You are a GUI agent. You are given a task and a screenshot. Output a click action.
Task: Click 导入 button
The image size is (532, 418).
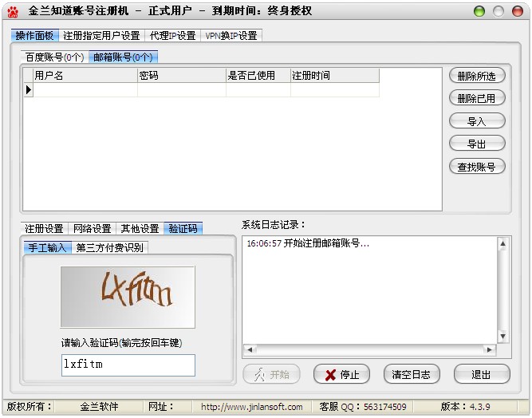[x=477, y=121]
